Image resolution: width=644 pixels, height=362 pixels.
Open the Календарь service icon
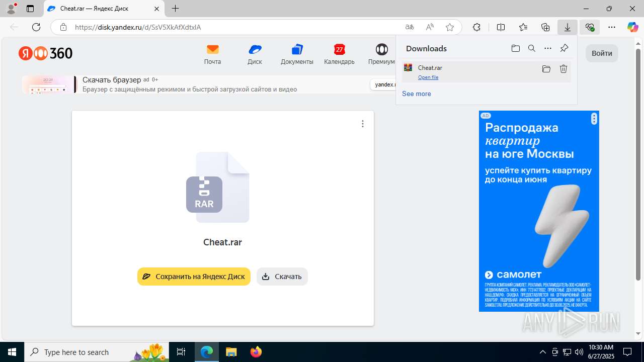(x=339, y=54)
